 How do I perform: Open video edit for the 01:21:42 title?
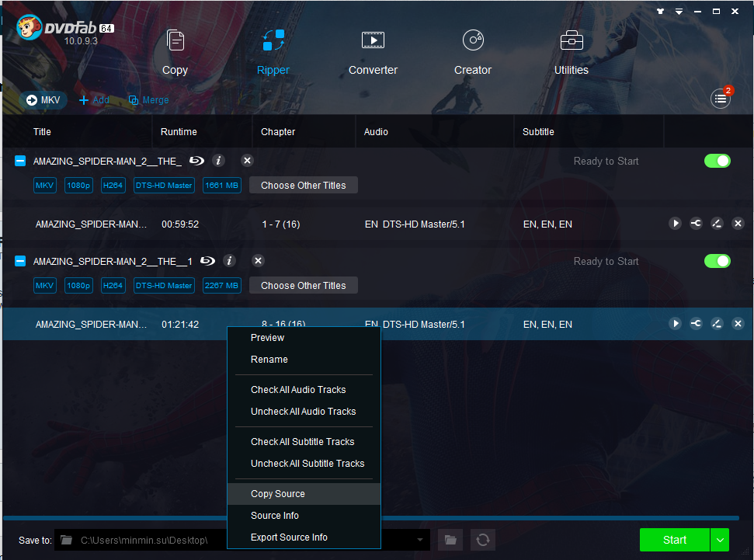pyautogui.click(x=717, y=324)
